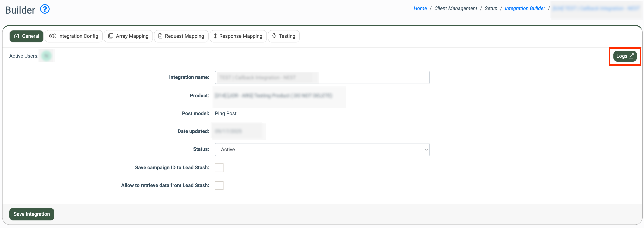
Task: Click the house icon on General tab
Action: click(16, 36)
